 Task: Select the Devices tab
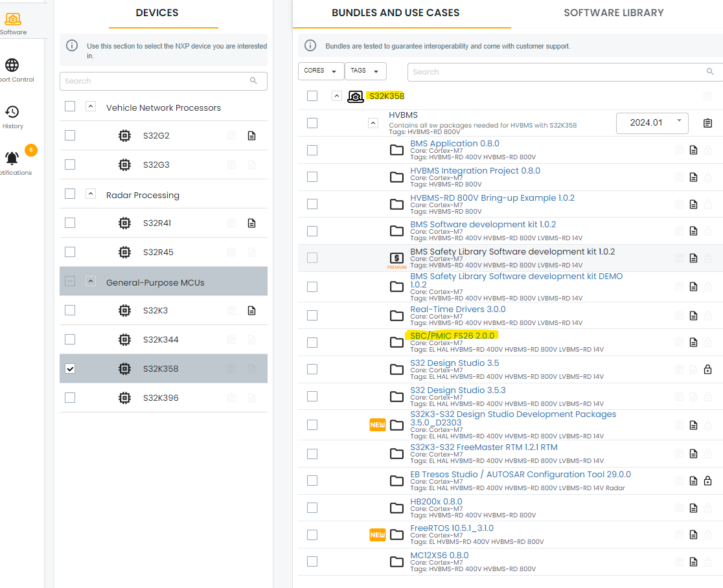coord(157,13)
